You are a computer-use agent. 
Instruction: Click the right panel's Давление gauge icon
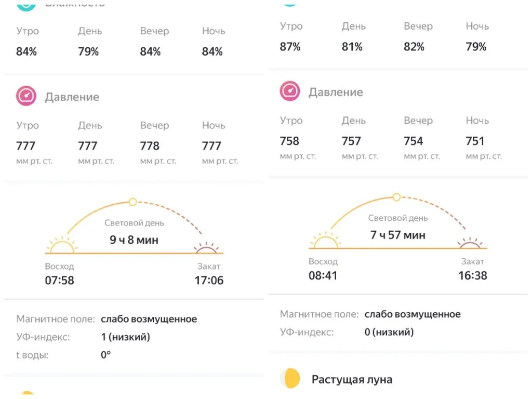pos(290,91)
